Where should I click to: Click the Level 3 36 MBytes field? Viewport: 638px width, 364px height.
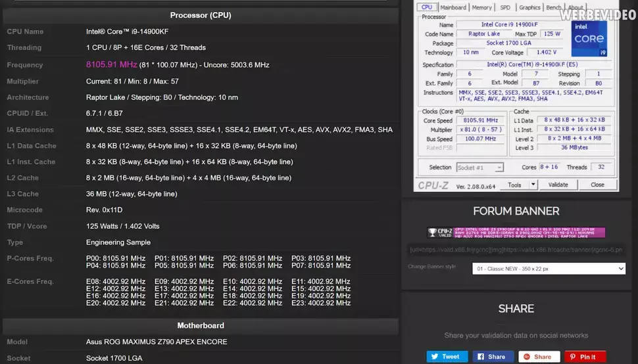574,147
